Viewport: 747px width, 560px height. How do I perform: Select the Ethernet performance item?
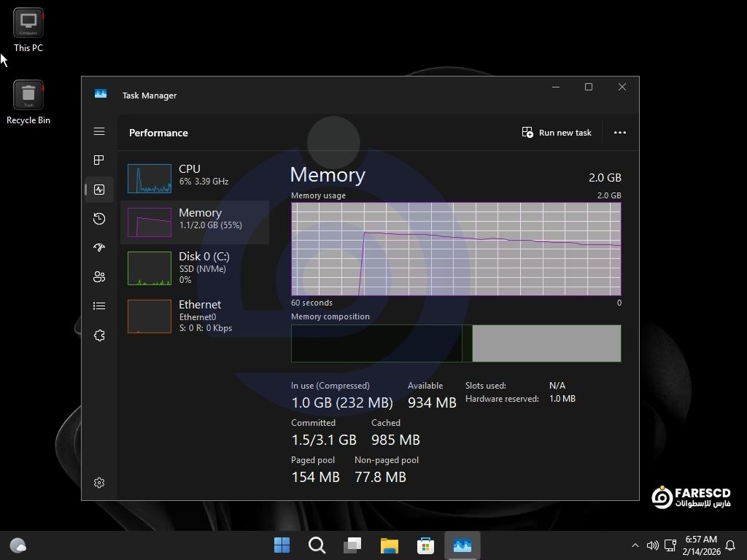point(194,316)
